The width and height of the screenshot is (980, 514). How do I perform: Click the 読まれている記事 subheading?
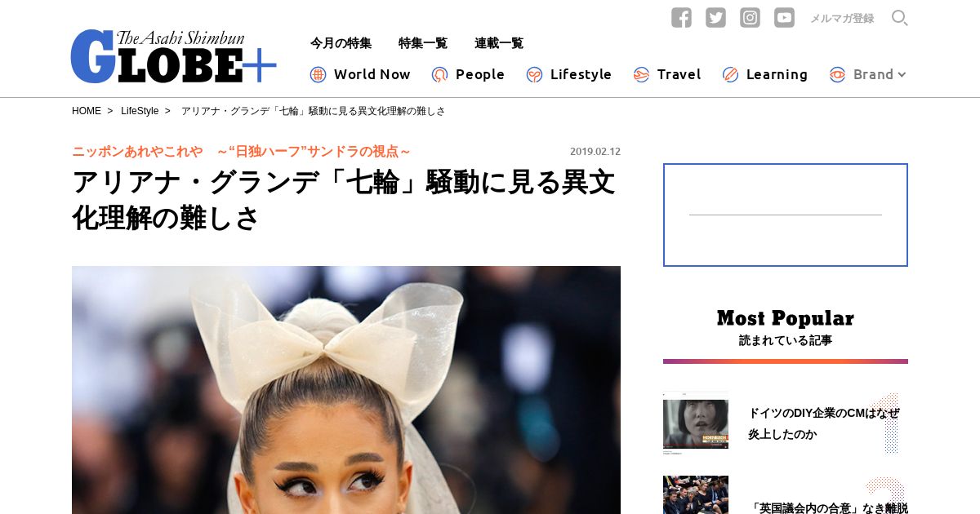786,341
